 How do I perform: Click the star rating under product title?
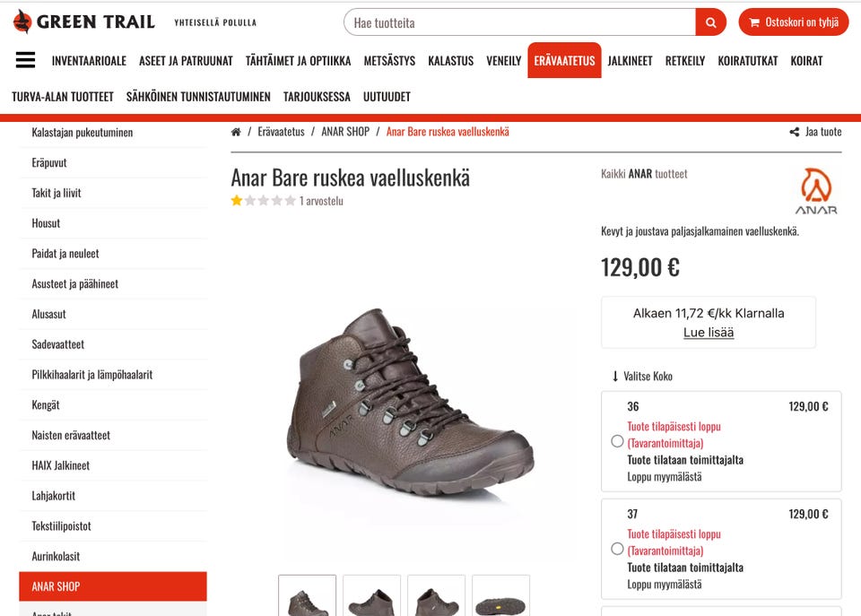coord(264,200)
